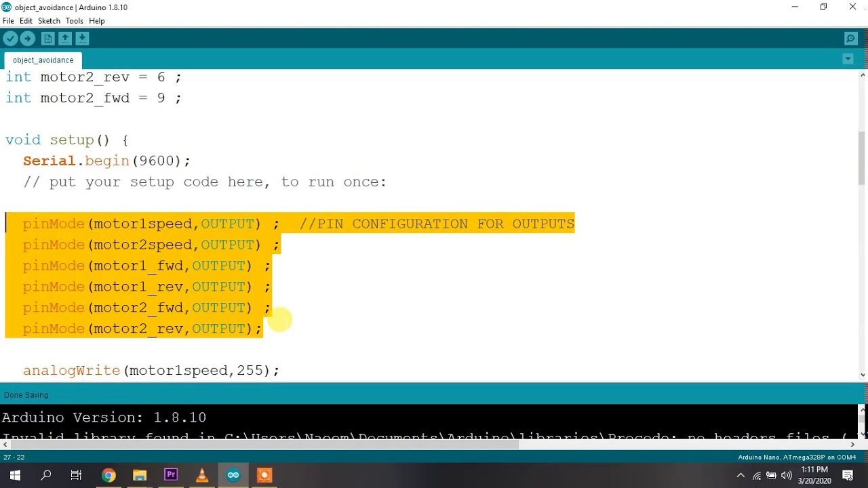The width and height of the screenshot is (868, 488).
Task: Click the Arduino logo in title bar
Action: pyautogui.click(x=7, y=7)
